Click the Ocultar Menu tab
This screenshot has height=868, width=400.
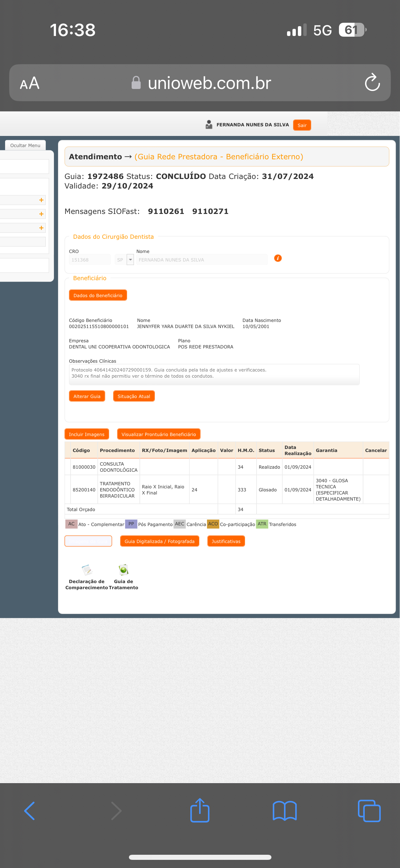(x=25, y=145)
